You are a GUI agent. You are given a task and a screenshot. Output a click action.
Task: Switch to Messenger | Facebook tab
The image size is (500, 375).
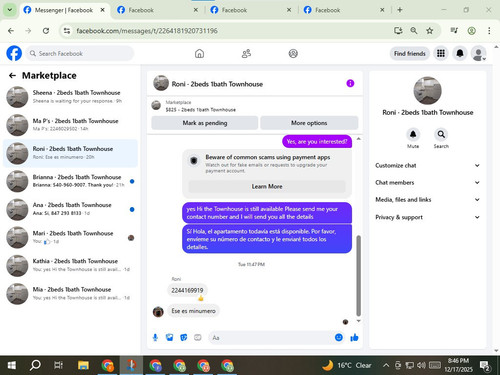pyautogui.click(x=64, y=10)
